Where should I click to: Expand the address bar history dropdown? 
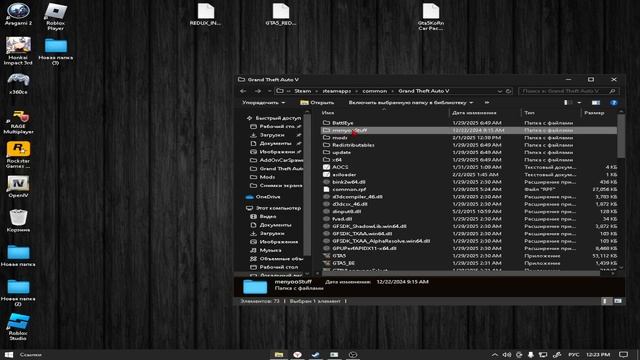[x=500, y=91]
